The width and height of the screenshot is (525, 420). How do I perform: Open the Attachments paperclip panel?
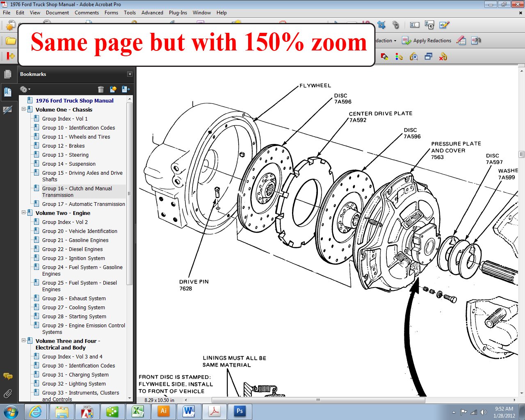tap(7, 394)
